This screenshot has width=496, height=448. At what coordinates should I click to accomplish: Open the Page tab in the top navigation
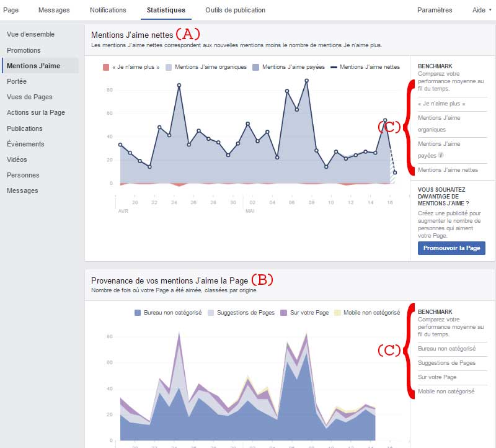click(11, 10)
